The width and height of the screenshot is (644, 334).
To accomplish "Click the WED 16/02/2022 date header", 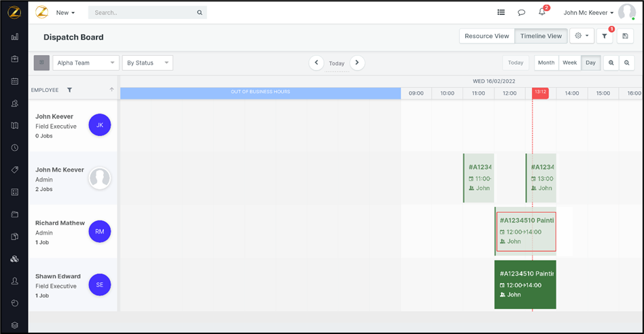I will tap(494, 82).
